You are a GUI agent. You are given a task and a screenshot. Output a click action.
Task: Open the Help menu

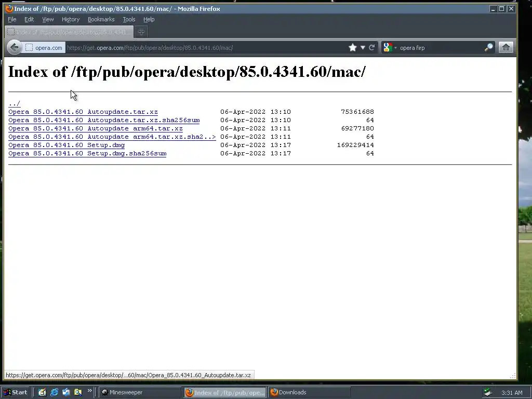149,19
